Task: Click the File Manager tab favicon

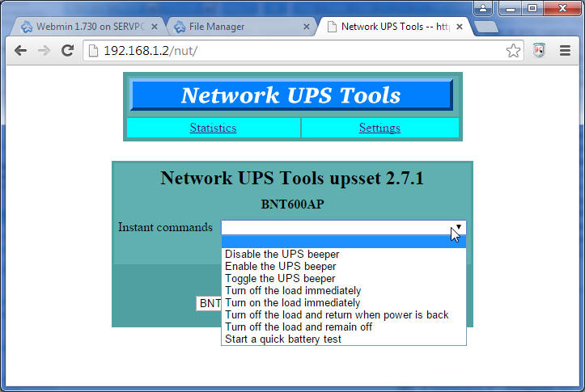Action: pyautogui.click(x=180, y=27)
